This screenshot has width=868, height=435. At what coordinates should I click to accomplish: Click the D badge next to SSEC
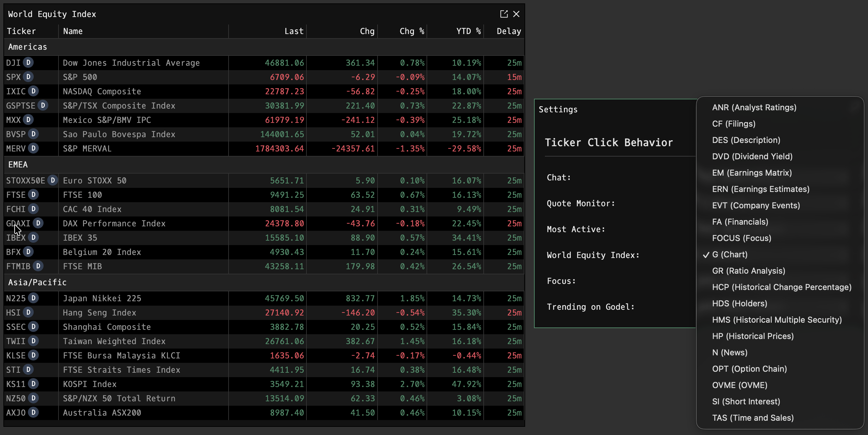coord(33,327)
